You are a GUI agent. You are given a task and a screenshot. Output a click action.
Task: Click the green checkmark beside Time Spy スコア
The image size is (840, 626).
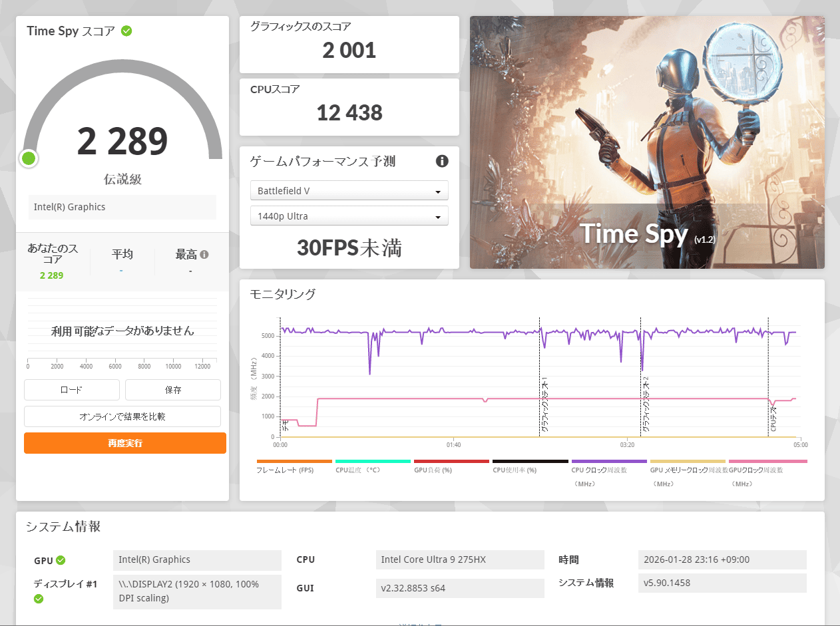pos(126,31)
